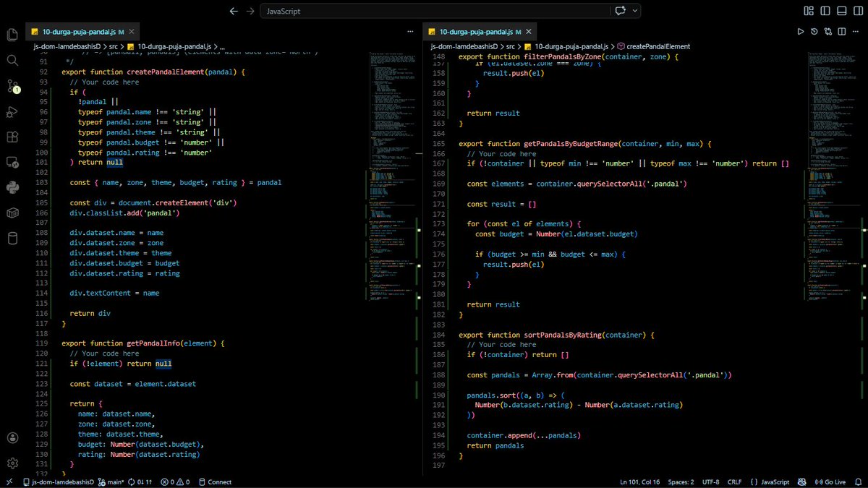Viewport: 868px width, 488px height.
Task: Open the database cylinder icon in activity bar
Action: 12,238
